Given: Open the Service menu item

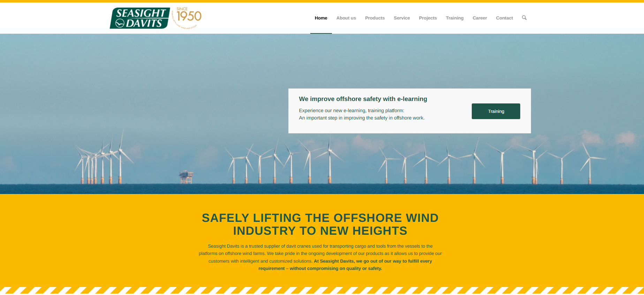Looking at the screenshot, I should click(402, 18).
